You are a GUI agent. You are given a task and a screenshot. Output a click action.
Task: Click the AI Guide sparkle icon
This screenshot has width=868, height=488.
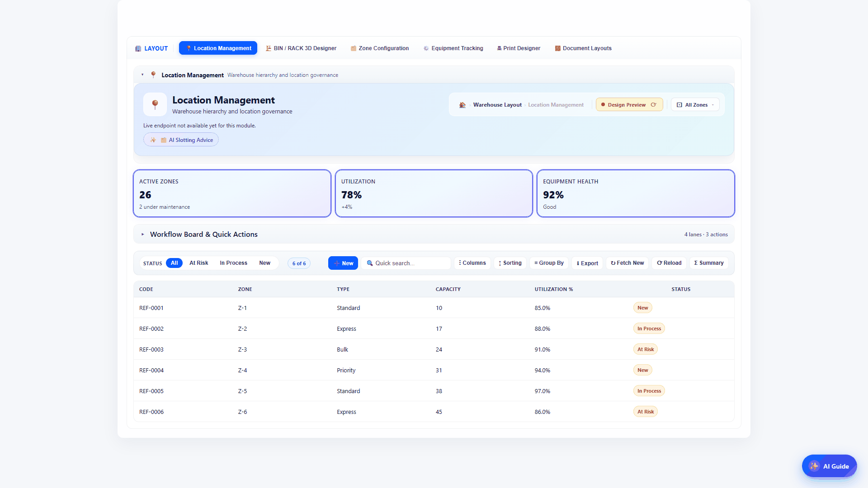[x=814, y=466]
